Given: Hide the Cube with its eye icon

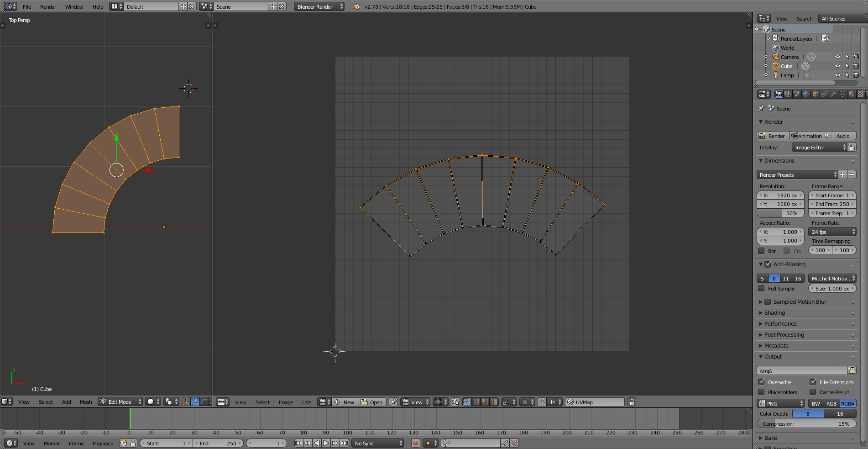Looking at the screenshot, I should 837,66.
